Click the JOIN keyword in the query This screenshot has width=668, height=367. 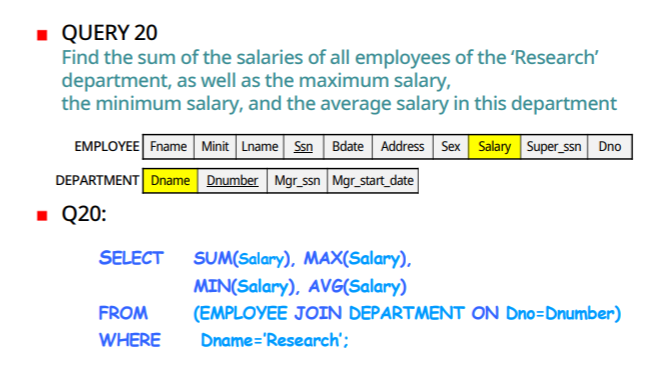pyautogui.click(x=318, y=314)
